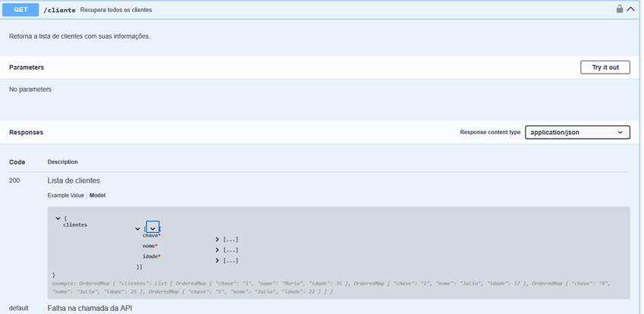The image size is (644, 314).
Task: Expand the nome property details
Action: (218, 250)
